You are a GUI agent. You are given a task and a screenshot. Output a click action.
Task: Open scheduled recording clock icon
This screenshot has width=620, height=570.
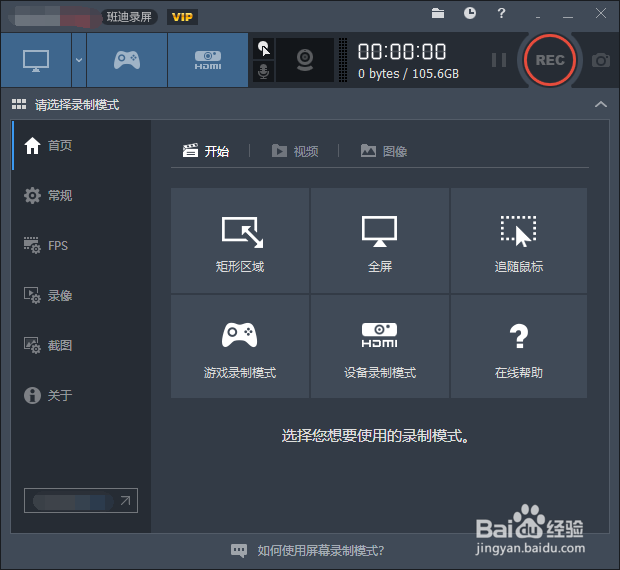[470, 13]
